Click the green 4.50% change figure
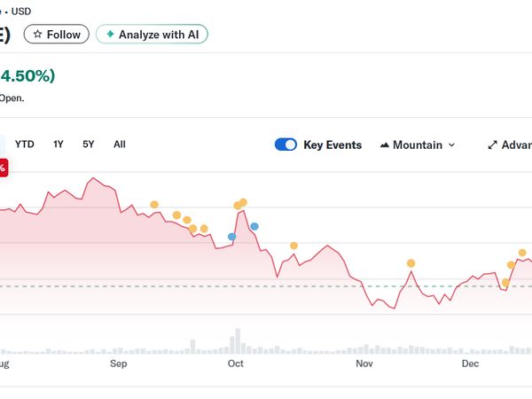 [28, 76]
